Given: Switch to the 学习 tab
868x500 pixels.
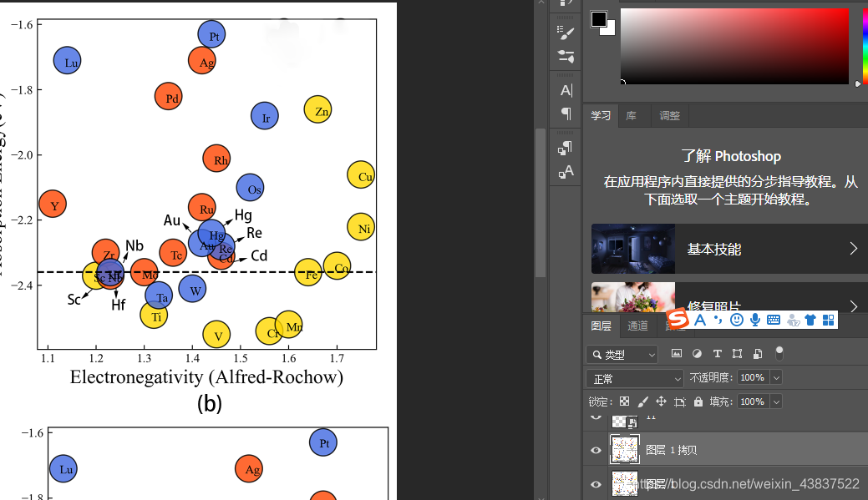Looking at the screenshot, I should (x=600, y=115).
